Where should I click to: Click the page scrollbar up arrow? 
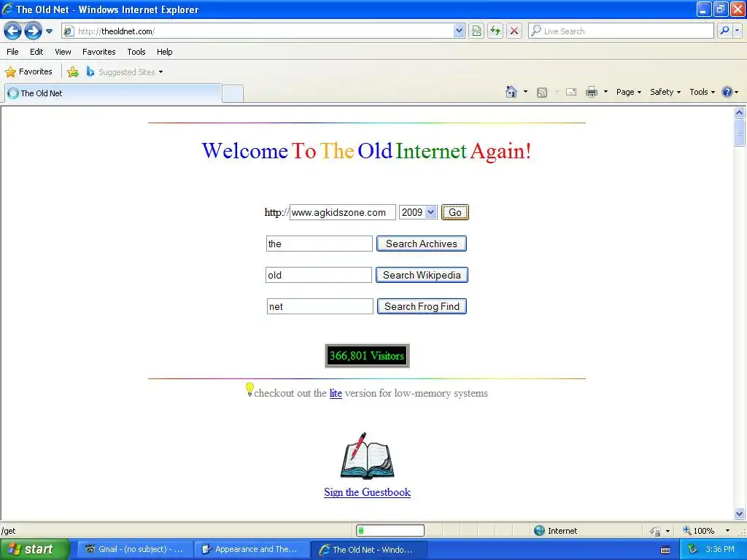point(740,113)
